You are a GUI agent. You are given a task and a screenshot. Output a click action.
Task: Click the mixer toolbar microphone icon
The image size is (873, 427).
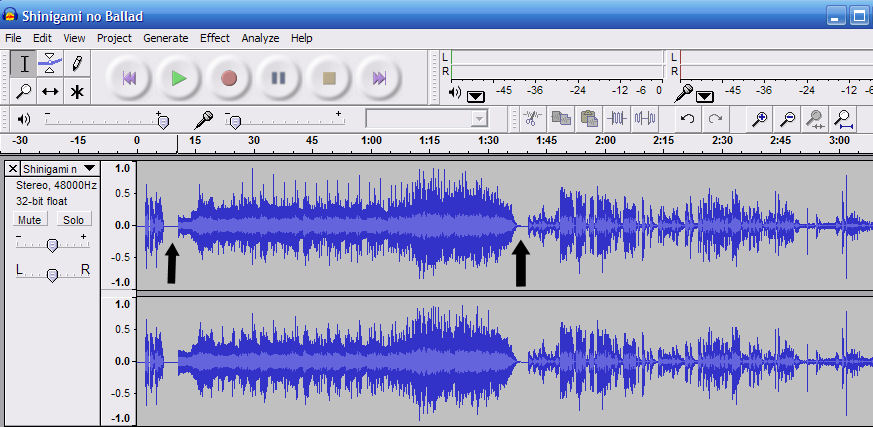[204, 119]
